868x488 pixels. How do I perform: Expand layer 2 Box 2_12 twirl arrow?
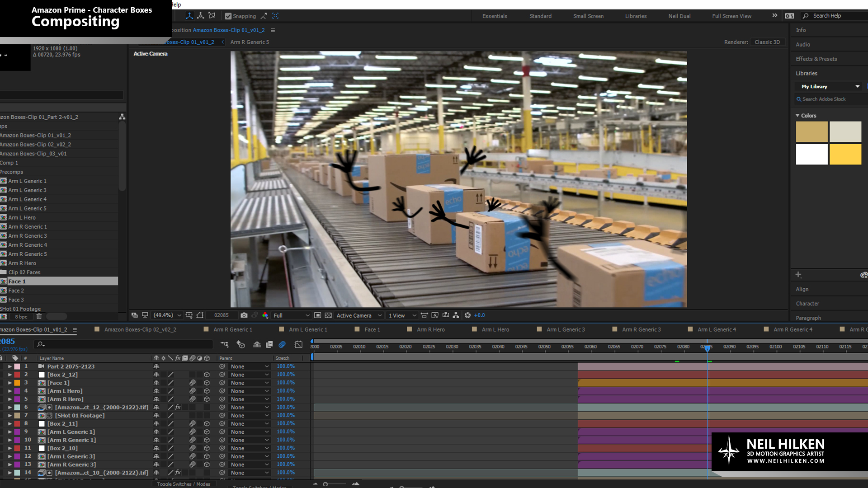point(10,375)
